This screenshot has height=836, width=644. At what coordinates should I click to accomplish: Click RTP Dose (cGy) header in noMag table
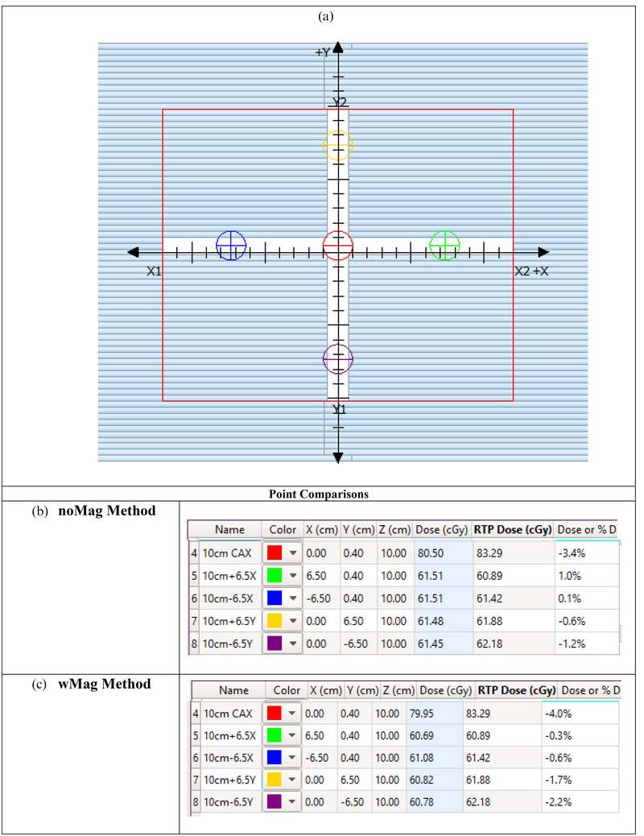pyautogui.click(x=512, y=530)
